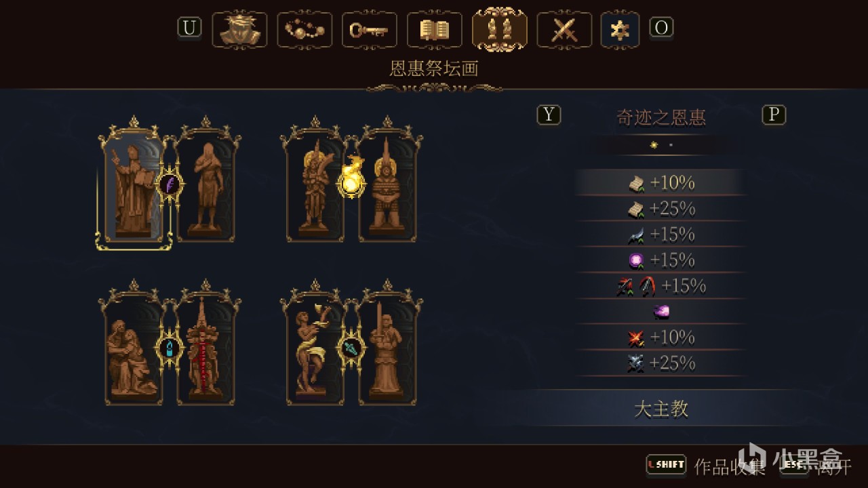Select the open book tab
This screenshot has width=868, height=488.
(435, 30)
